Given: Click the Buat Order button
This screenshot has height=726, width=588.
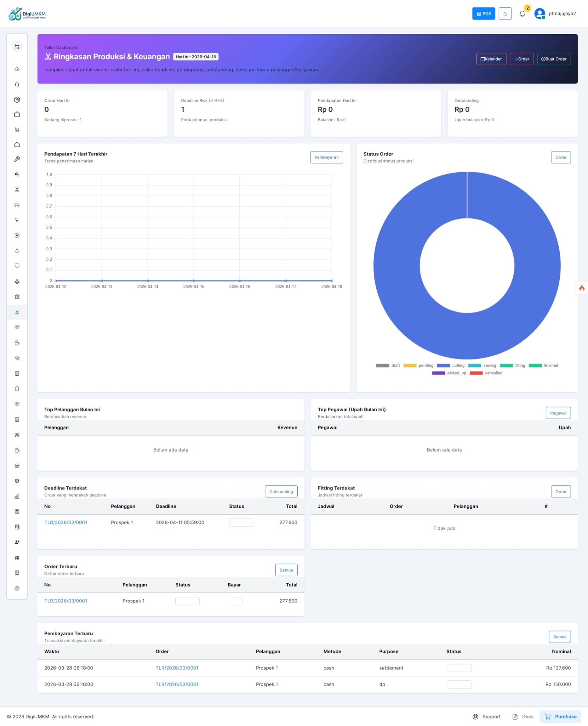Looking at the screenshot, I should tap(553, 59).
